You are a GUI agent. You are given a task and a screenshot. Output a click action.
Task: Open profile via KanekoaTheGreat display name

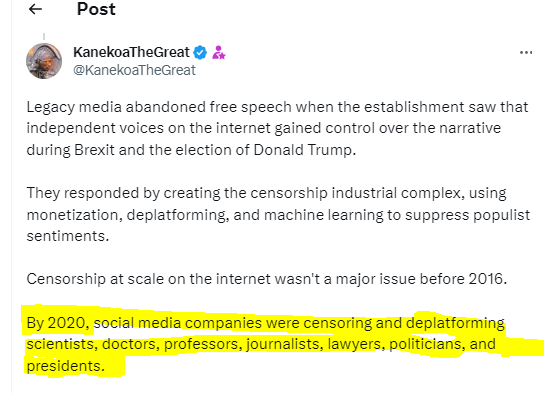(131, 52)
